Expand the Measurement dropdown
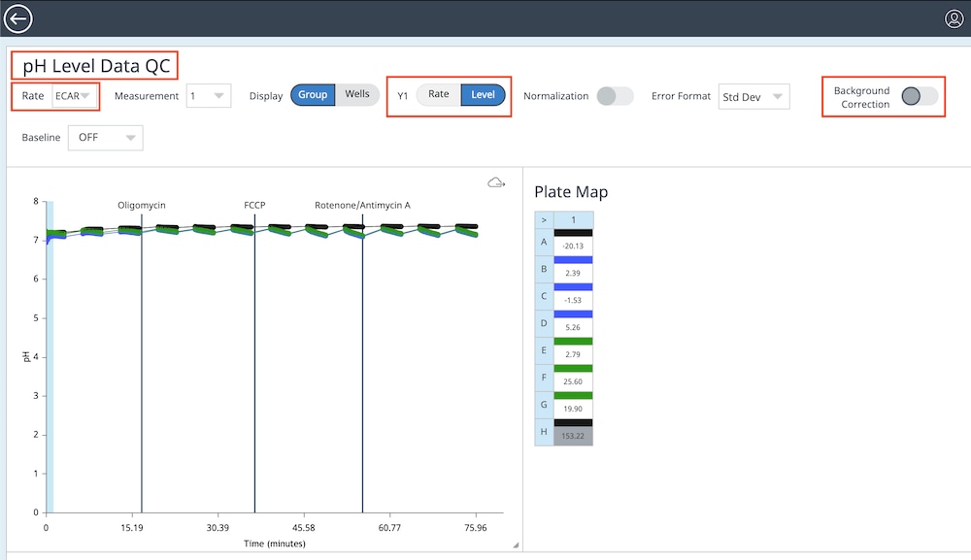 point(209,96)
